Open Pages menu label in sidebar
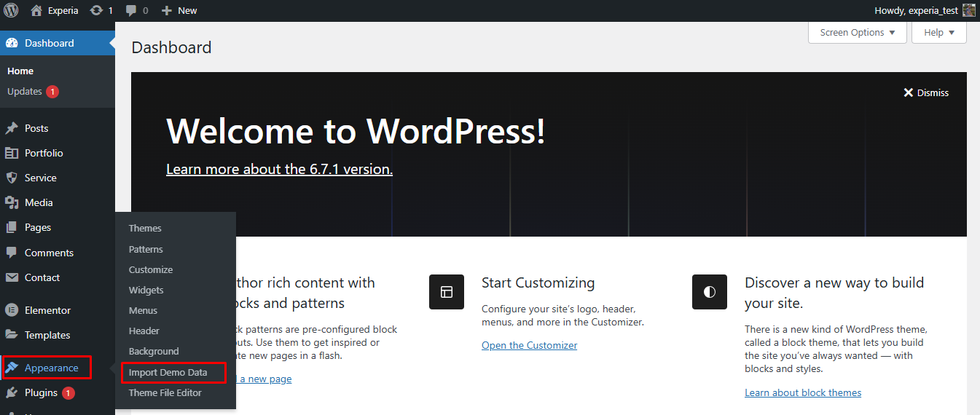 click(38, 227)
